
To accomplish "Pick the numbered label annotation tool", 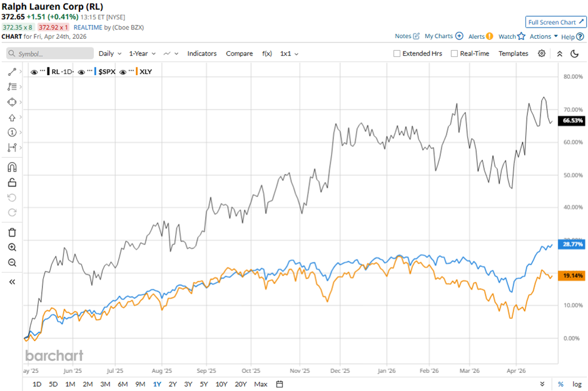I will (12, 133).
